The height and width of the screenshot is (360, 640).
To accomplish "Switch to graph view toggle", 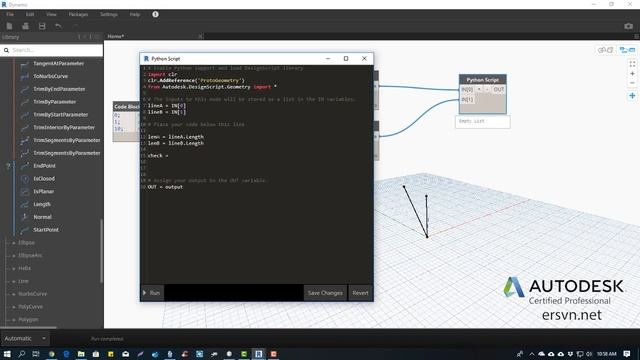I will point(627,50).
